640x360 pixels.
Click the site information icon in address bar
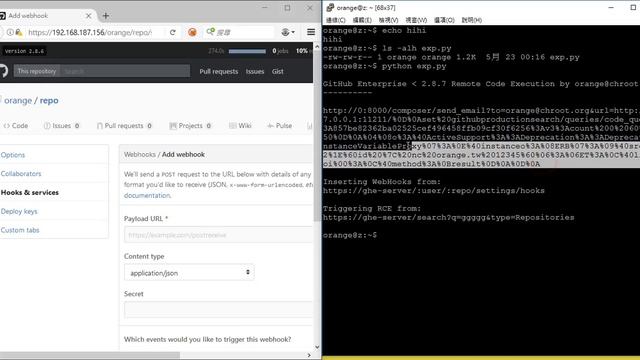(x=10, y=32)
